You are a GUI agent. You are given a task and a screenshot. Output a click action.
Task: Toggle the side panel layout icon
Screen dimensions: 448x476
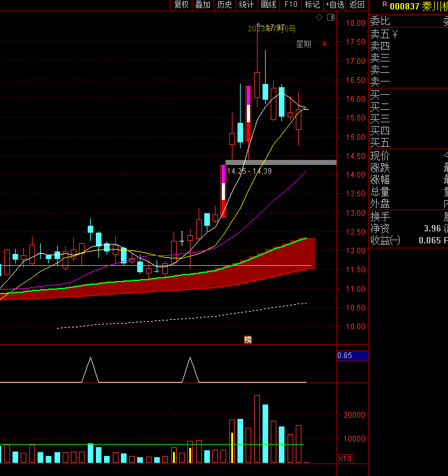point(331,18)
